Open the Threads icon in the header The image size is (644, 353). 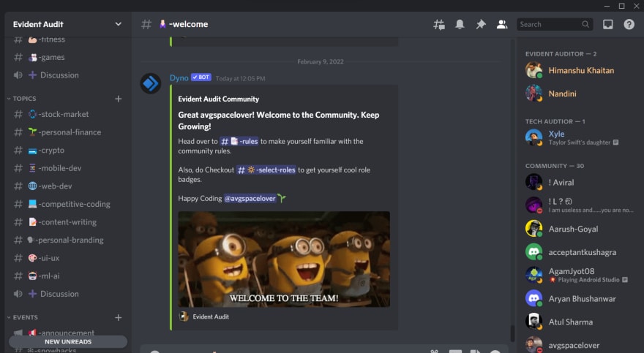pos(438,25)
